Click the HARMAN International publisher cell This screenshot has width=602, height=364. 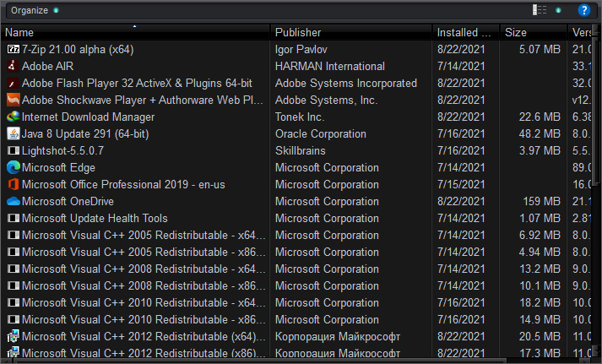330,66
